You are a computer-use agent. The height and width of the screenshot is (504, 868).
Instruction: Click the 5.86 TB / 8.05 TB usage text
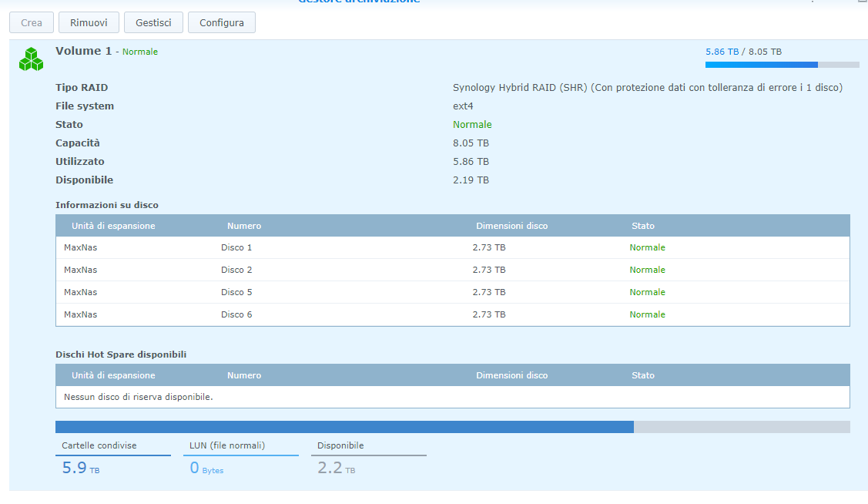743,52
